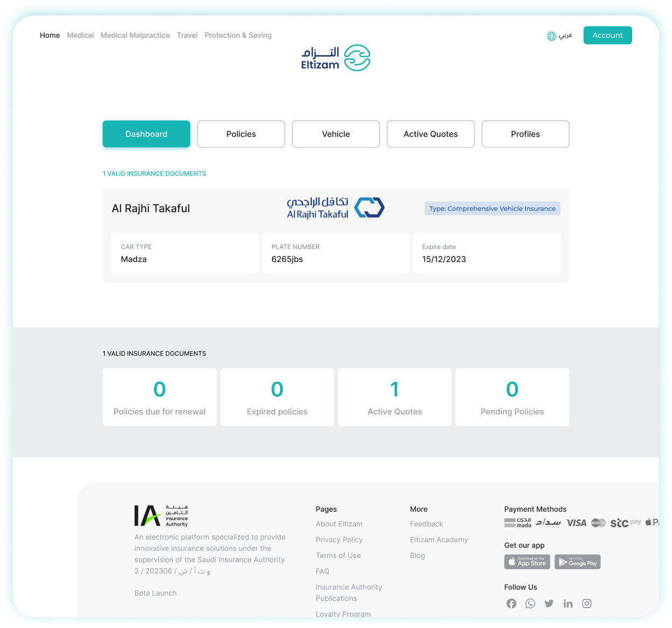Image resolution: width=672 pixels, height=628 pixels.
Task: Click the globe language icon
Action: click(551, 36)
